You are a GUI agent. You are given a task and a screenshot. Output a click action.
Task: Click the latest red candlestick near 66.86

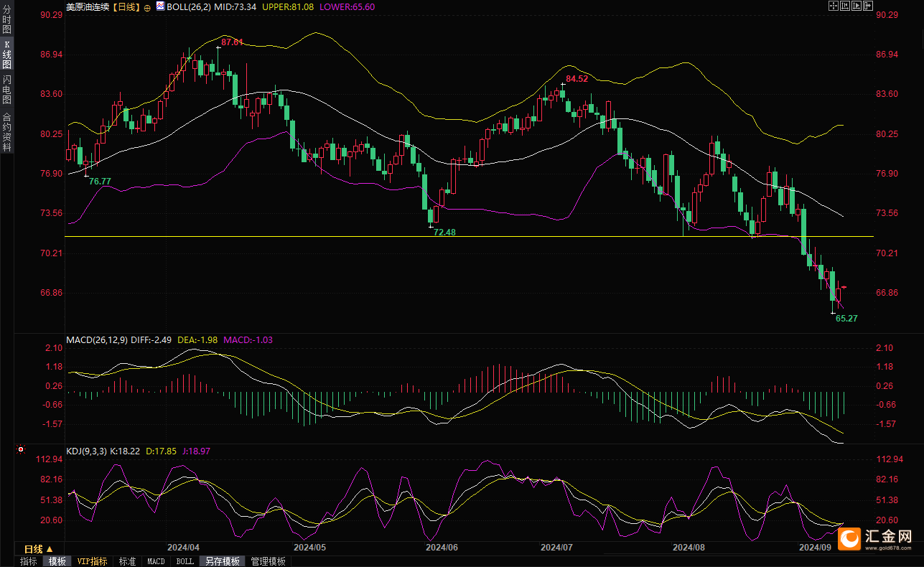click(x=839, y=294)
